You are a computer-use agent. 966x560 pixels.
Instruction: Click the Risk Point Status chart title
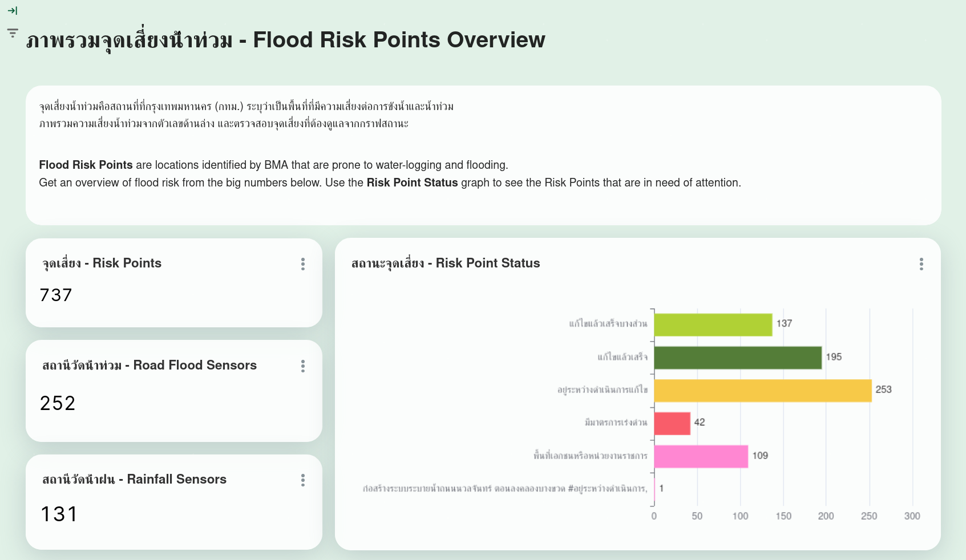[446, 263]
